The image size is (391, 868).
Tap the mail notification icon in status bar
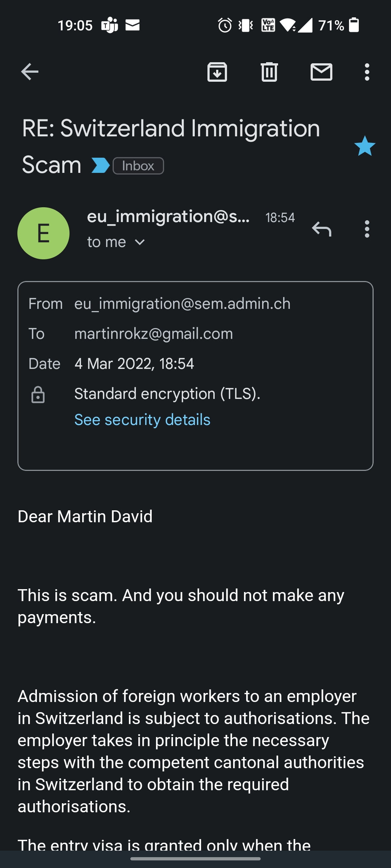tap(133, 25)
